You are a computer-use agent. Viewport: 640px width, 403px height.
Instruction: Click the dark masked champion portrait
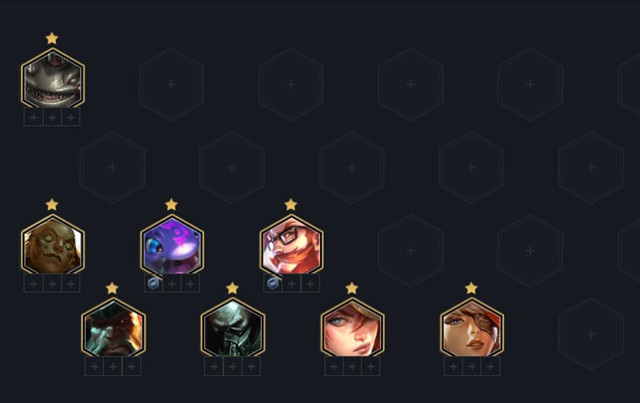coord(233,329)
